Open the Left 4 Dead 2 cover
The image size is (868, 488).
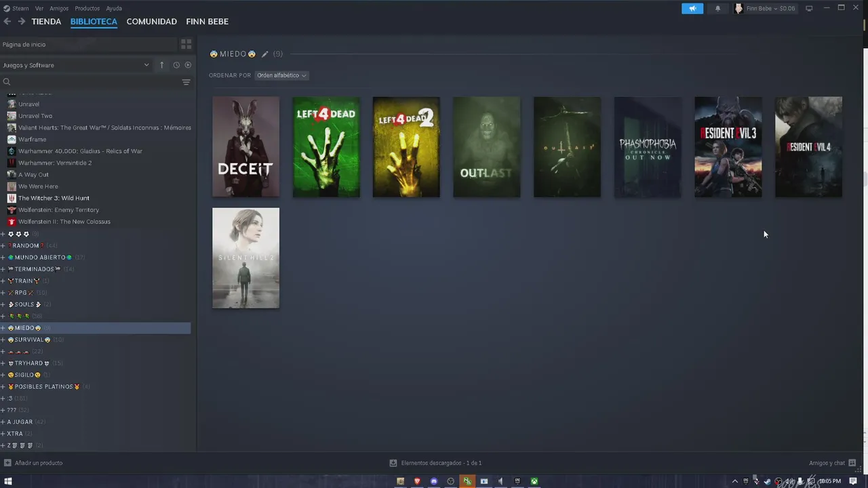[406, 146]
